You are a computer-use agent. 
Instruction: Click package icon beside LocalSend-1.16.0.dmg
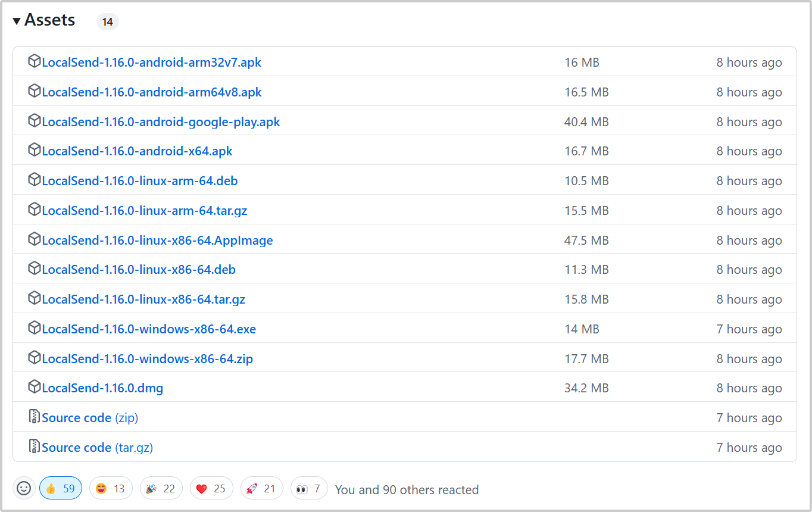(x=35, y=386)
